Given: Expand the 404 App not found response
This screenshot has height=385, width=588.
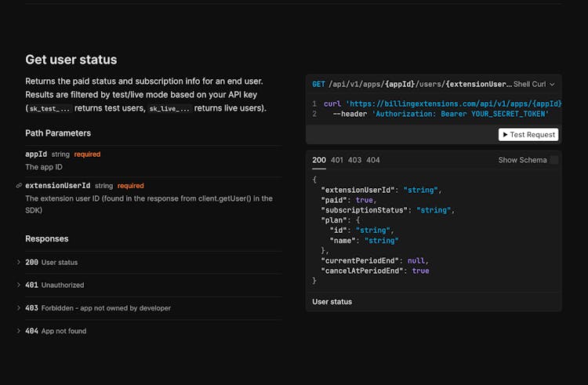Looking at the screenshot, I should 56,331.
